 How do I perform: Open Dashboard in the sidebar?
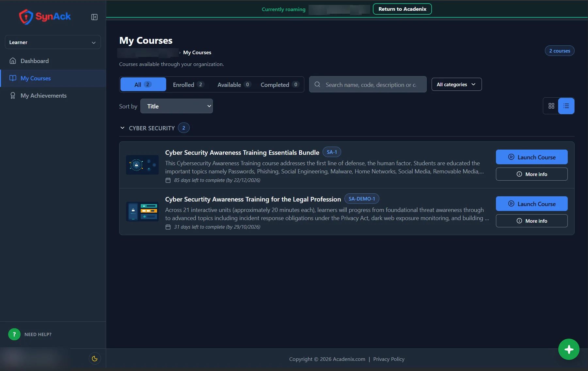(53, 61)
